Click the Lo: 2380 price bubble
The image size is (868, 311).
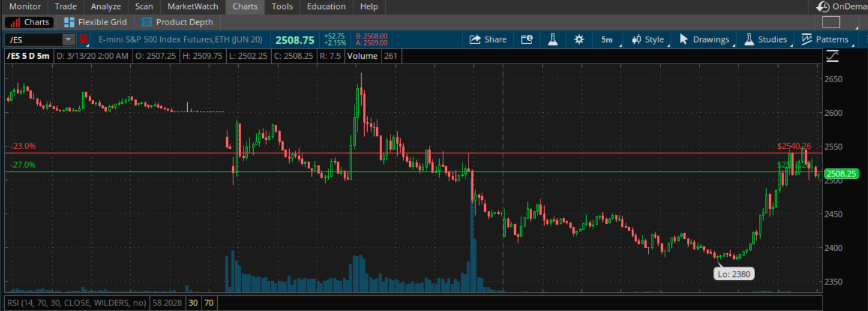[733, 274]
